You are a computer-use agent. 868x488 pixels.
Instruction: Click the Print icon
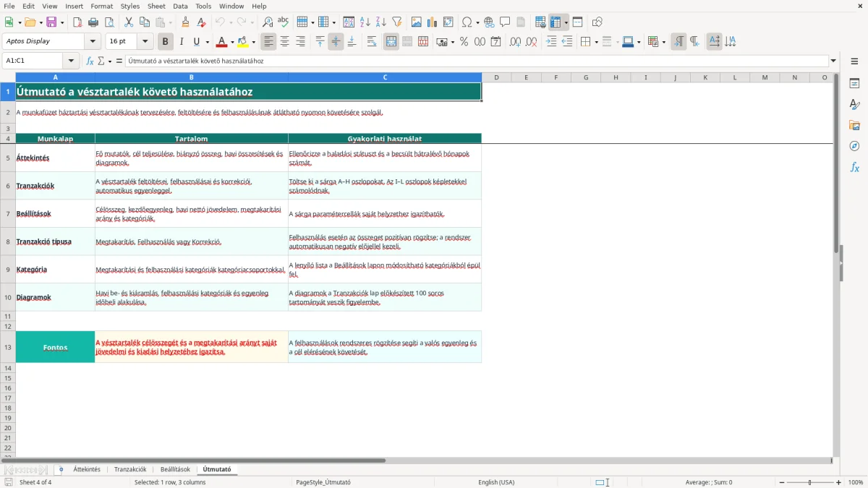[x=93, y=22]
